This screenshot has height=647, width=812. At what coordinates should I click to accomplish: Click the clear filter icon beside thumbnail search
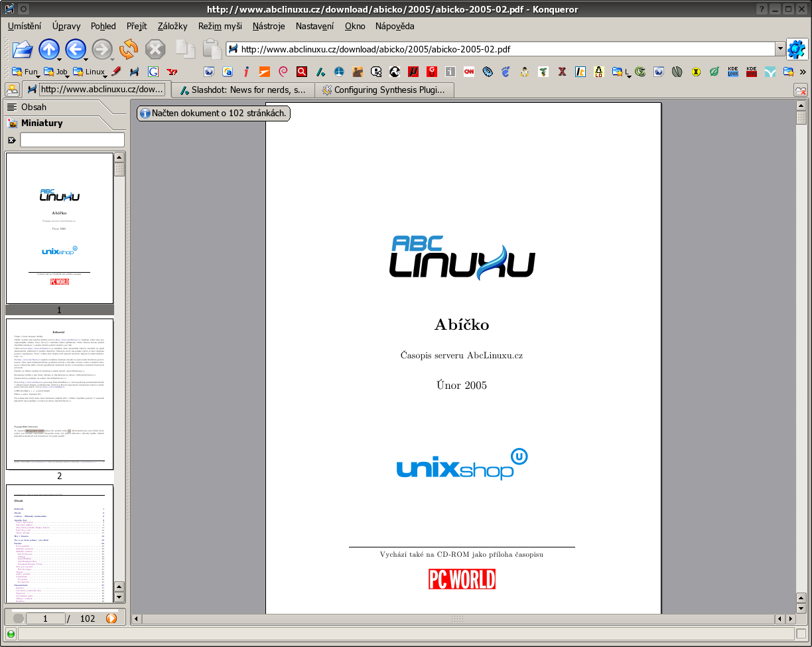click(x=12, y=140)
